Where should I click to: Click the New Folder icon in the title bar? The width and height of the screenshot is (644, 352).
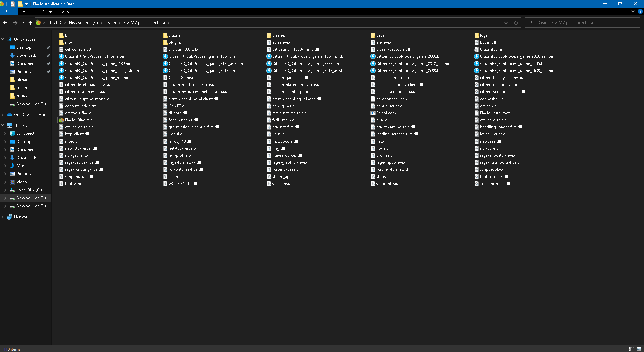tap(20, 4)
